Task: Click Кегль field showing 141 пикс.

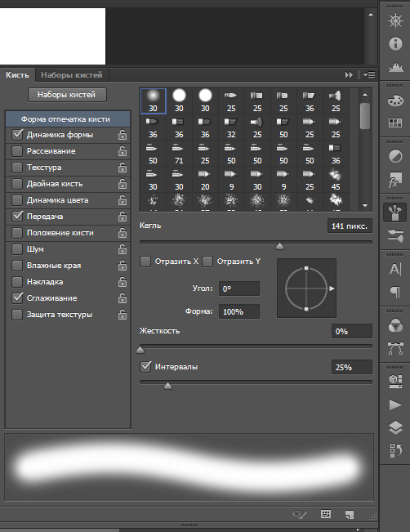Action: tap(350, 226)
